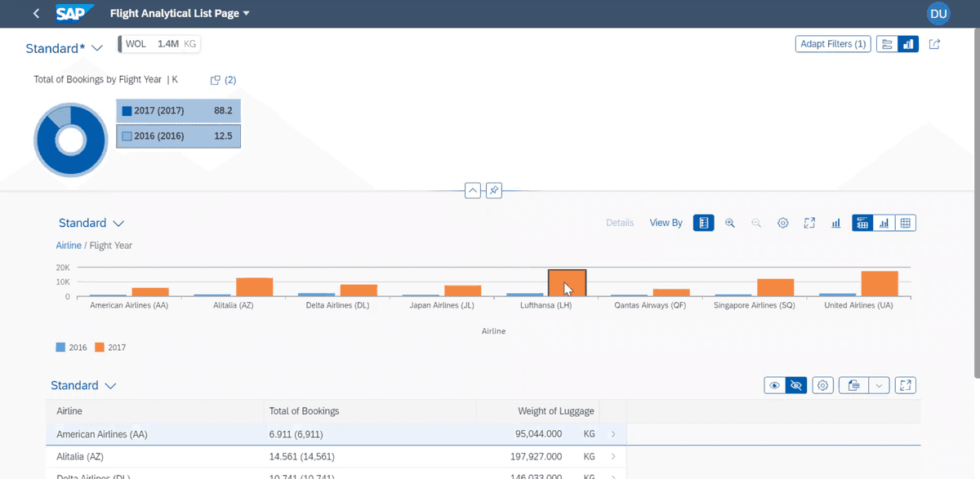Collapse the header with the up-arrow button

472,190
